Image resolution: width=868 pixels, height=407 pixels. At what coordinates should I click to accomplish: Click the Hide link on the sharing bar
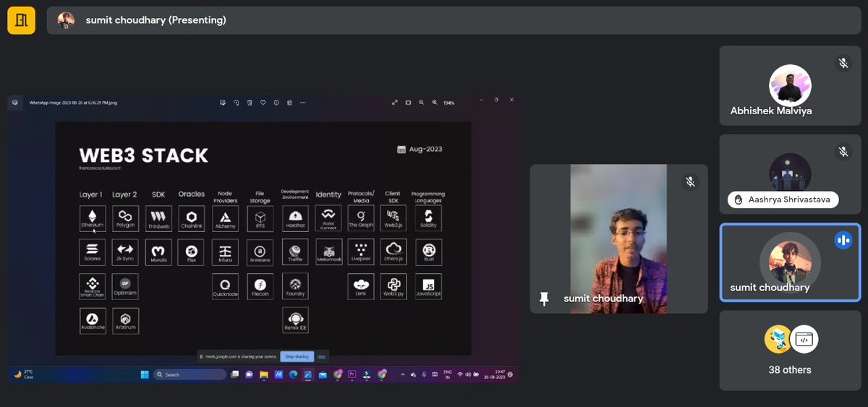321,356
